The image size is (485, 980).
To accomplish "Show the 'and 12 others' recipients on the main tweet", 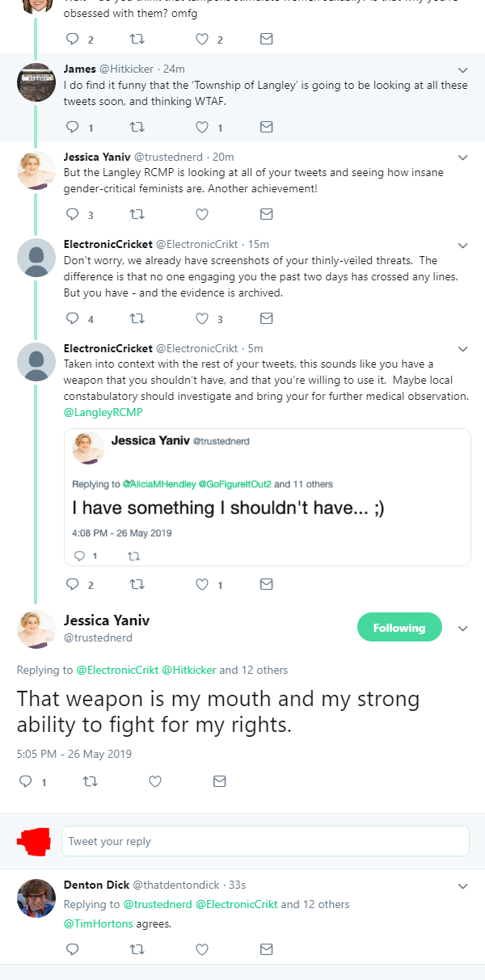I will click(x=253, y=670).
